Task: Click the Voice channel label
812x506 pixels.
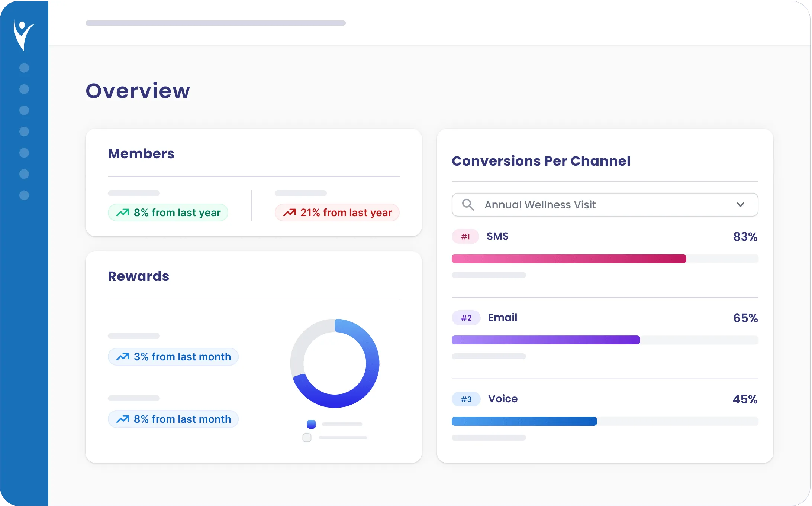Action: pyautogui.click(x=503, y=399)
